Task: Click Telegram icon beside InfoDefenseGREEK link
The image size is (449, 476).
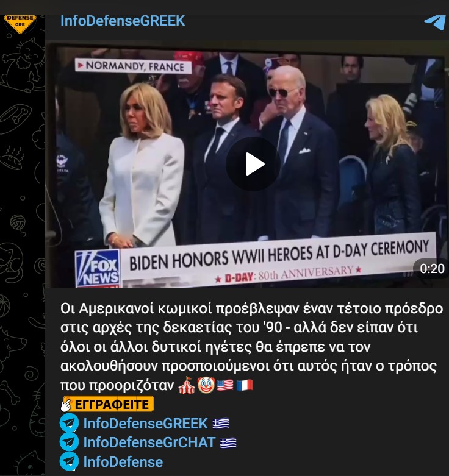Action: (x=70, y=423)
